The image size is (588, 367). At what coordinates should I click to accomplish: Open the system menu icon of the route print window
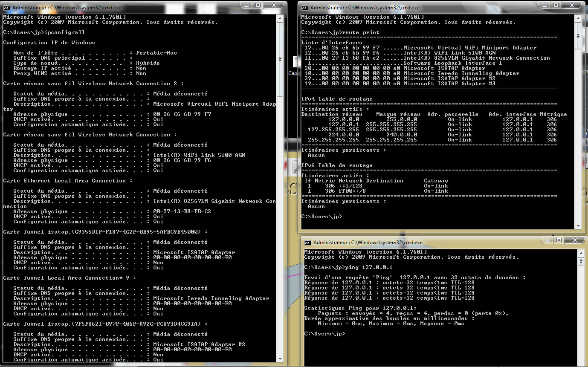(305, 8)
